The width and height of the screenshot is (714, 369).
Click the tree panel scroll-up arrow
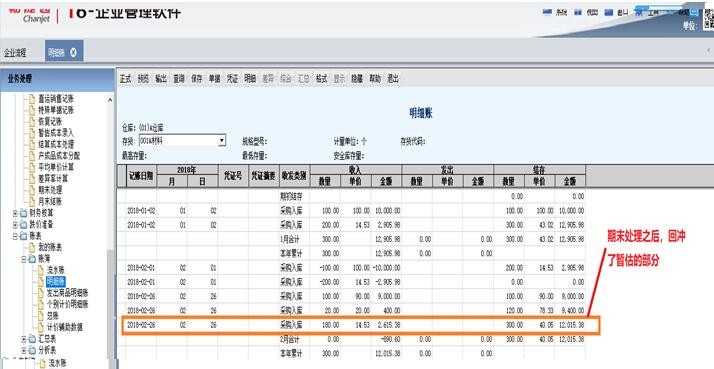[x=110, y=99]
